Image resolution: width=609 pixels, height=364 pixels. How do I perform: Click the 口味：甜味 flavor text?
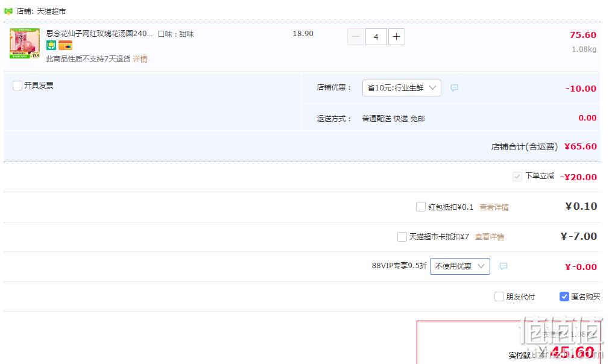point(176,34)
